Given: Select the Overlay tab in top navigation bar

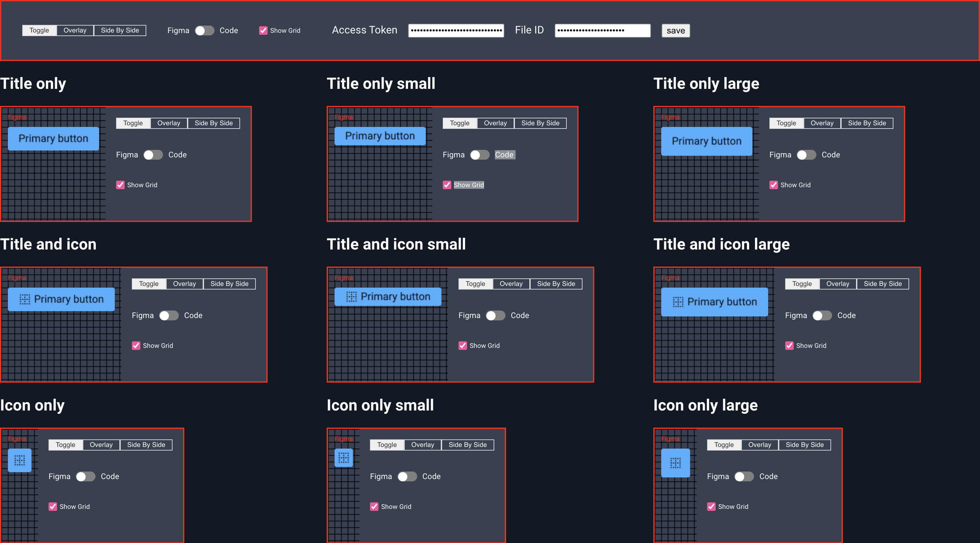Looking at the screenshot, I should 75,30.
